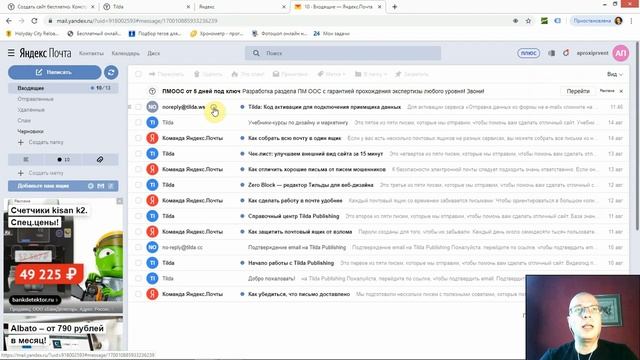
Task: Click the mail icon in Добавьте ваш ящик bar
Action: click(x=101, y=186)
